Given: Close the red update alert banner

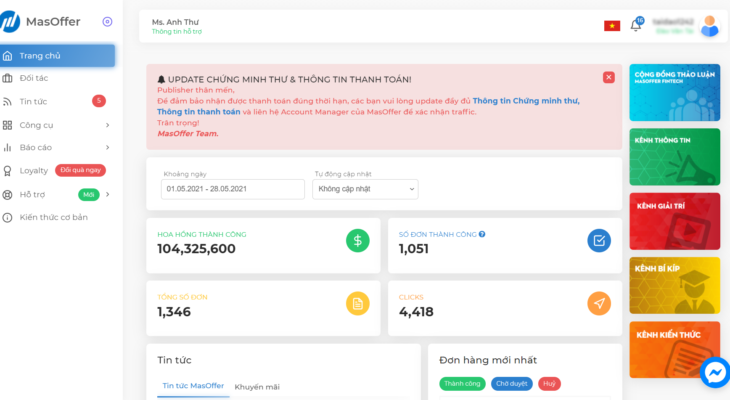Looking at the screenshot, I should [608, 77].
